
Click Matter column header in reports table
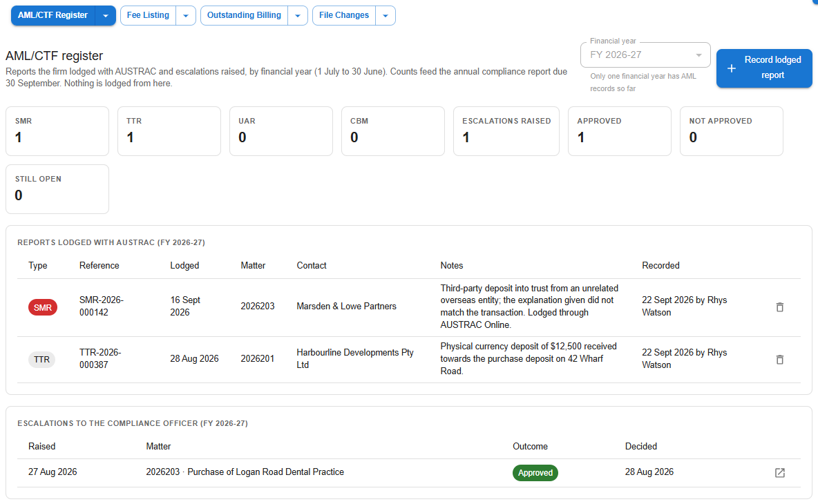[253, 265]
